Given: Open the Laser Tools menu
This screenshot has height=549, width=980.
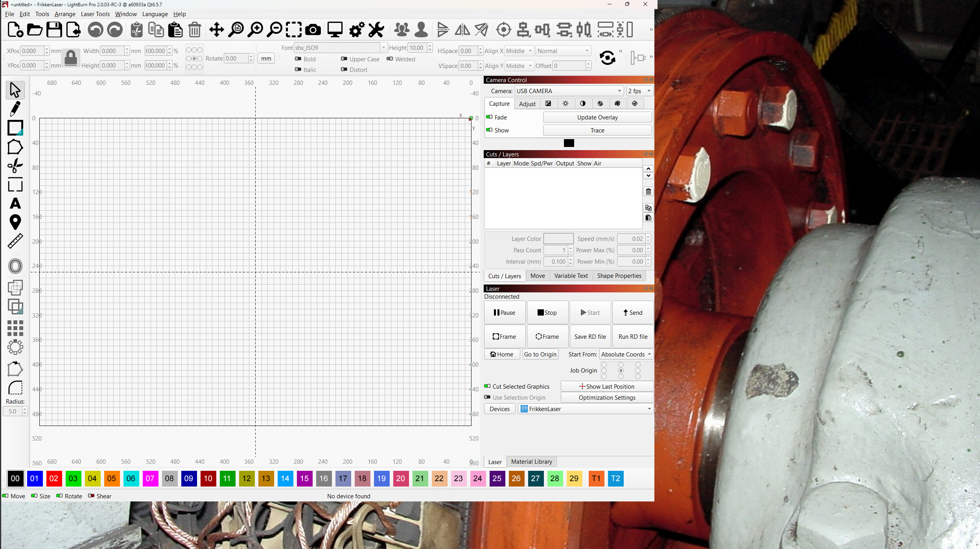Looking at the screenshot, I should coord(95,14).
